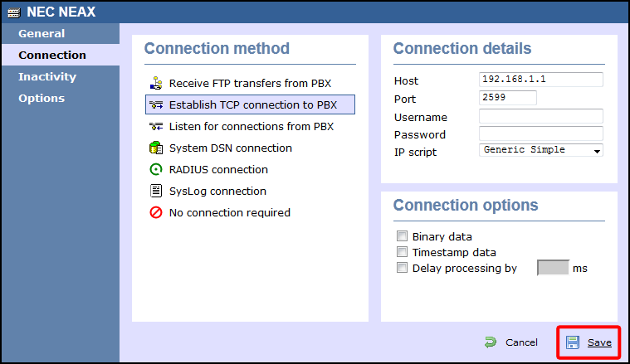
Task: Click the RADIUS connection green icon
Action: (x=155, y=170)
